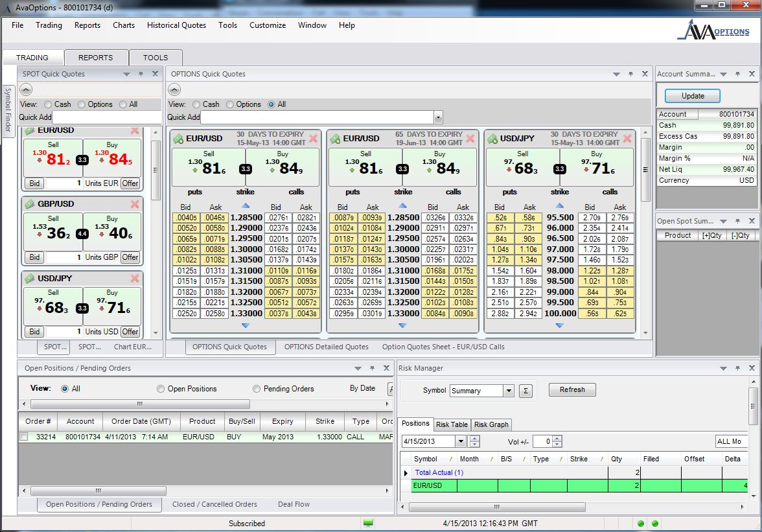Click the sigma button in Risk Manager
This screenshot has height=532, width=762.
pyautogui.click(x=525, y=390)
